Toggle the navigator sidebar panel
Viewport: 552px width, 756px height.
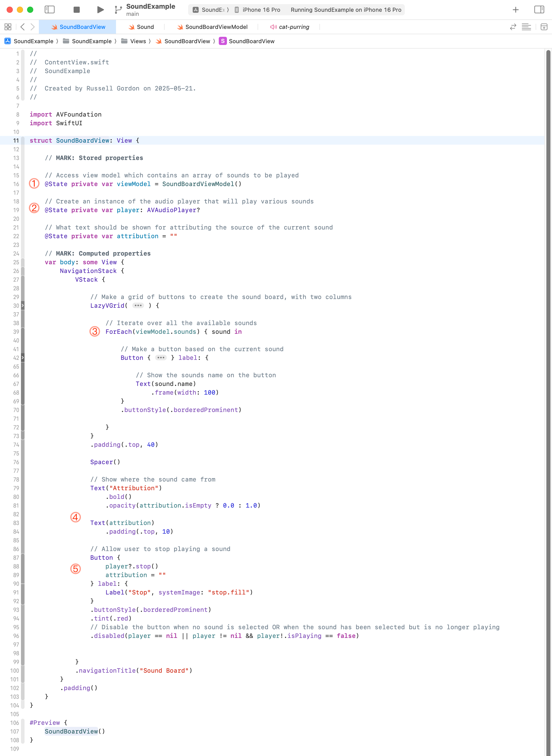pos(50,10)
